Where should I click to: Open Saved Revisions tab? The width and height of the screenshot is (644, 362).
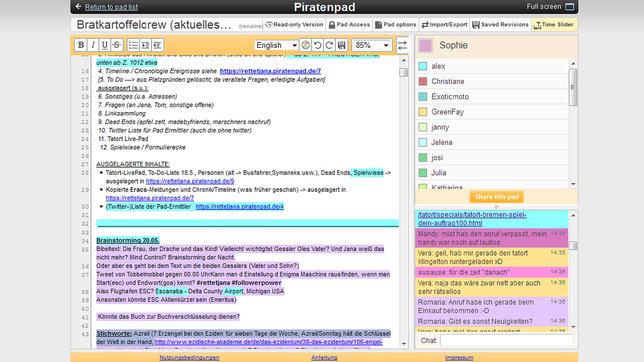pyautogui.click(x=500, y=25)
